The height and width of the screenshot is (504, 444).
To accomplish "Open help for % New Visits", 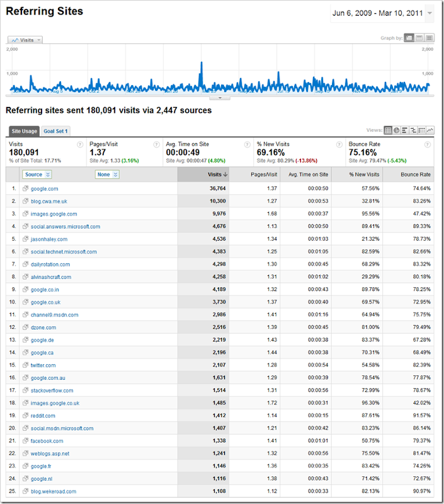I will click(339, 145).
